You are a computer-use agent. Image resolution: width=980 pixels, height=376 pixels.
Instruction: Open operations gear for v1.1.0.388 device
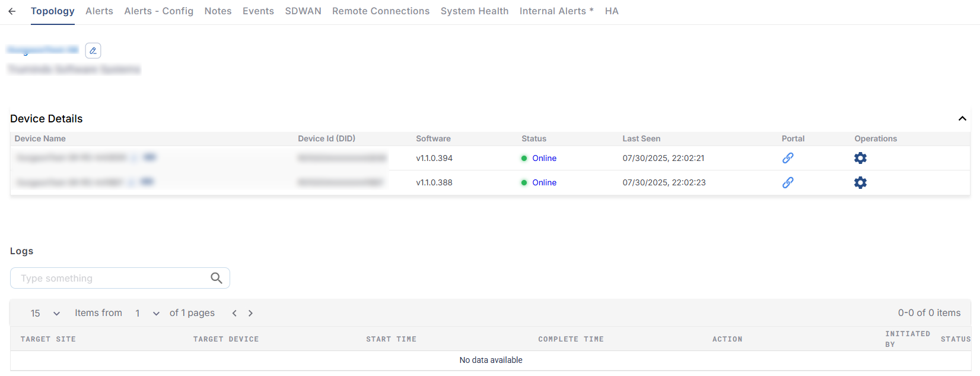(860, 182)
